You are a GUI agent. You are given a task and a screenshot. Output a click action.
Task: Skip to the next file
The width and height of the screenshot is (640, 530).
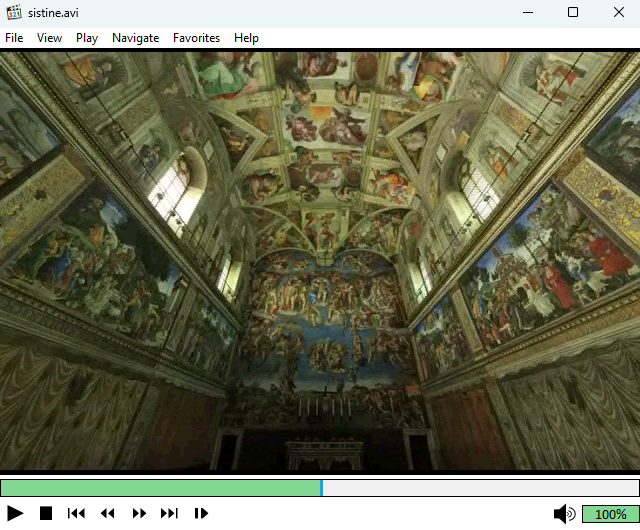(x=169, y=513)
